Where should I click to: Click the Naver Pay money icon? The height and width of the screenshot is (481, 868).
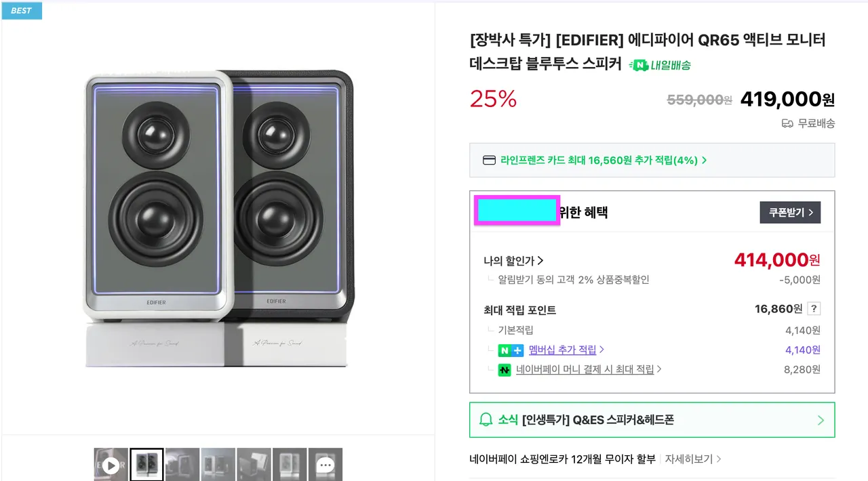[505, 370]
